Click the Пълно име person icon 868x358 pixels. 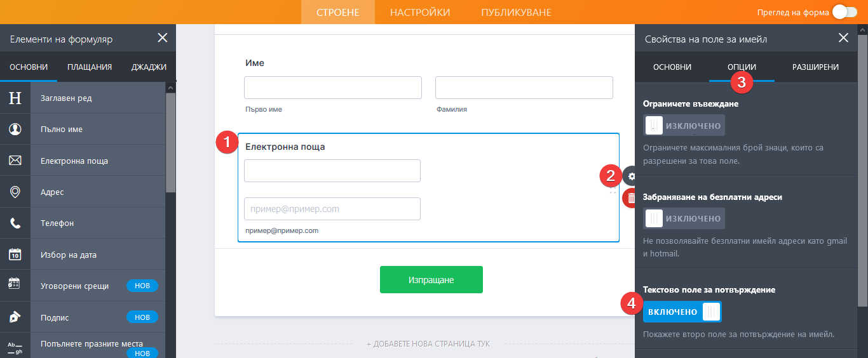[x=15, y=129]
